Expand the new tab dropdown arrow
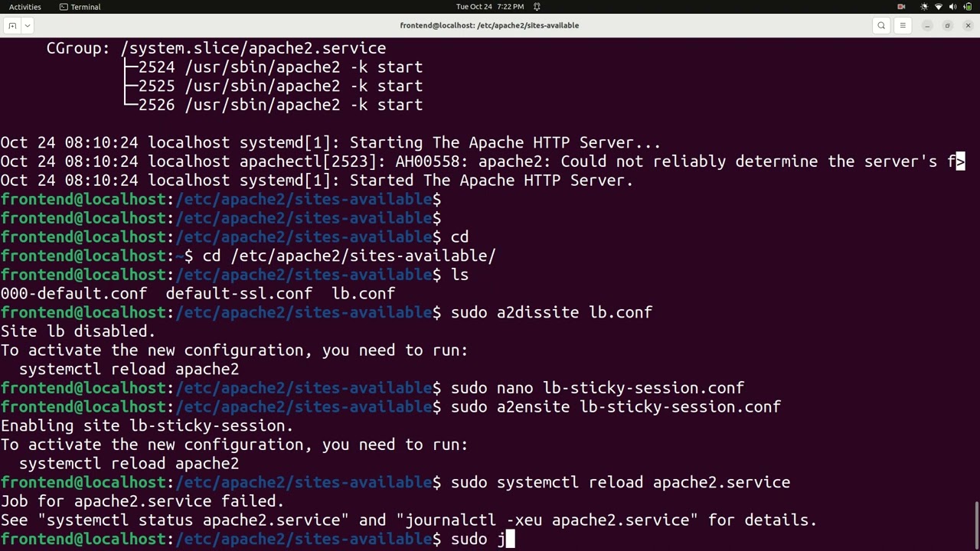 coord(28,25)
